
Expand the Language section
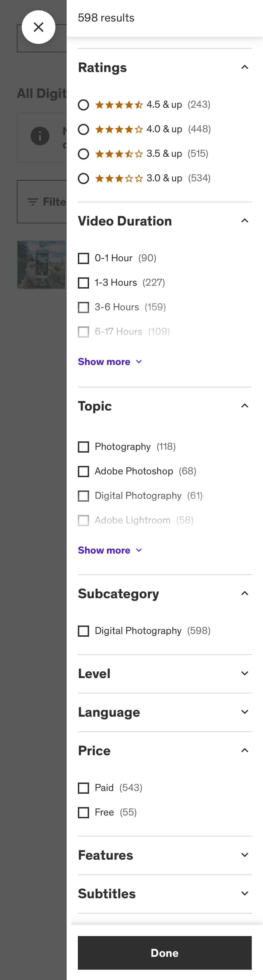(x=245, y=712)
